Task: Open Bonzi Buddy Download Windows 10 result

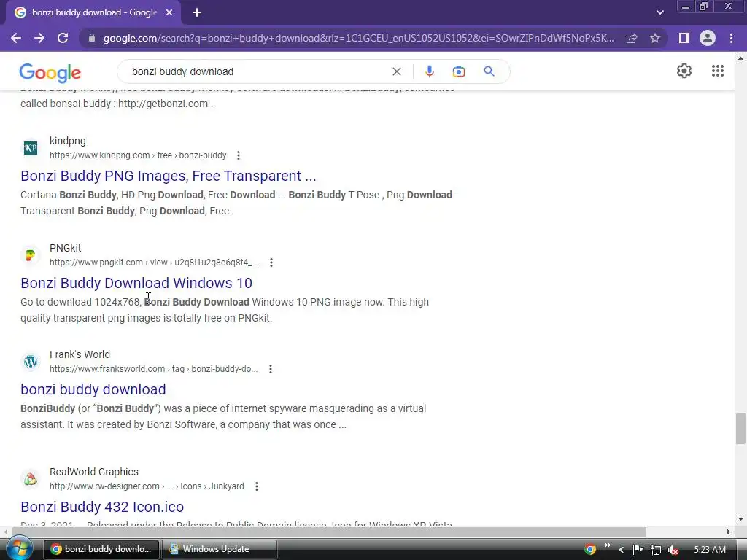Action: [x=136, y=283]
